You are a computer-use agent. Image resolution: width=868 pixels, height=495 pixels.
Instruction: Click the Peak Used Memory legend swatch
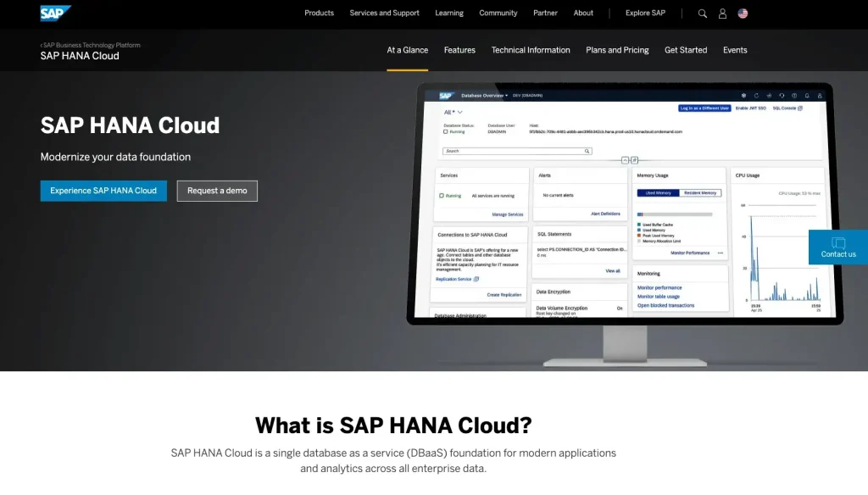[639, 236]
